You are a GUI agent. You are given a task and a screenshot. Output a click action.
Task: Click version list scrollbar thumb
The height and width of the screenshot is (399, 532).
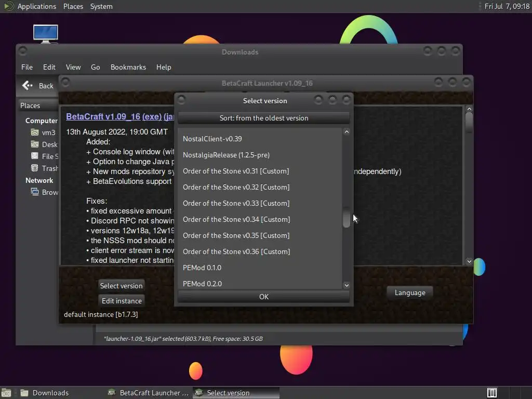point(347,218)
